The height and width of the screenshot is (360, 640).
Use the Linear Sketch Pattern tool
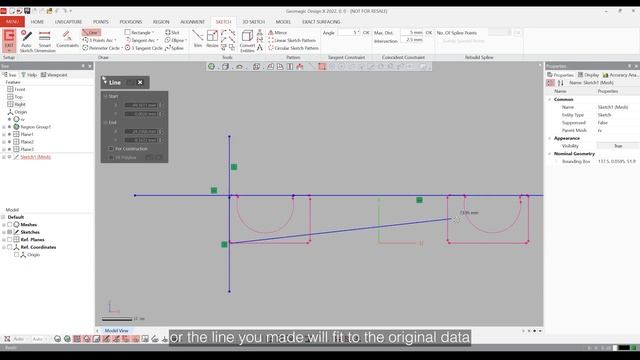pos(292,40)
